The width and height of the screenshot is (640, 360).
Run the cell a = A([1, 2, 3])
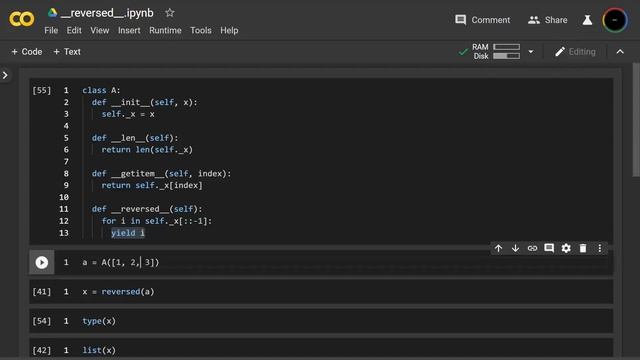[42, 262]
